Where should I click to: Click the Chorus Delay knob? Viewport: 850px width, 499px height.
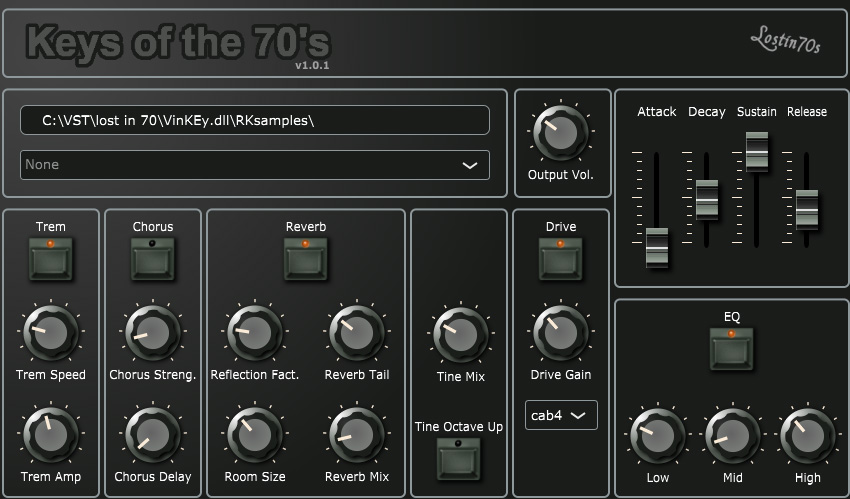tap(153, 435)
